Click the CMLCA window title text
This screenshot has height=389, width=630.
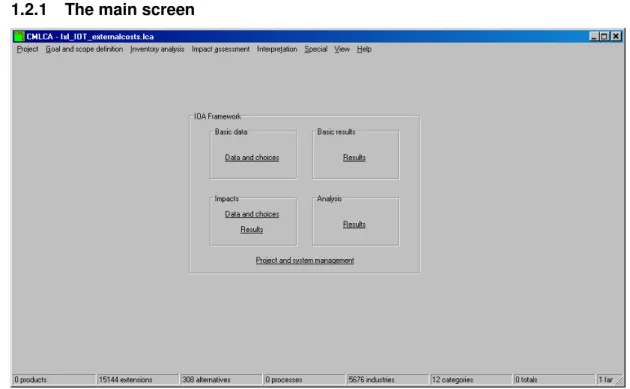pos(90,37)
